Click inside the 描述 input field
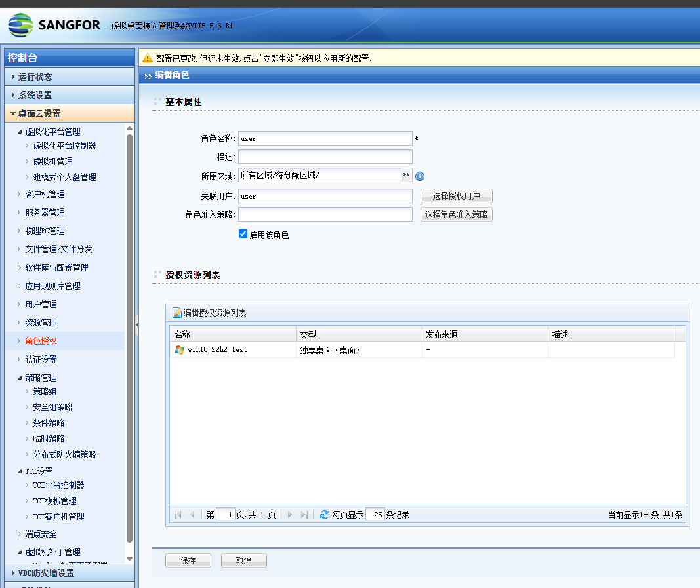This screenshot has height=588, width=700. [x=325, y=156]
